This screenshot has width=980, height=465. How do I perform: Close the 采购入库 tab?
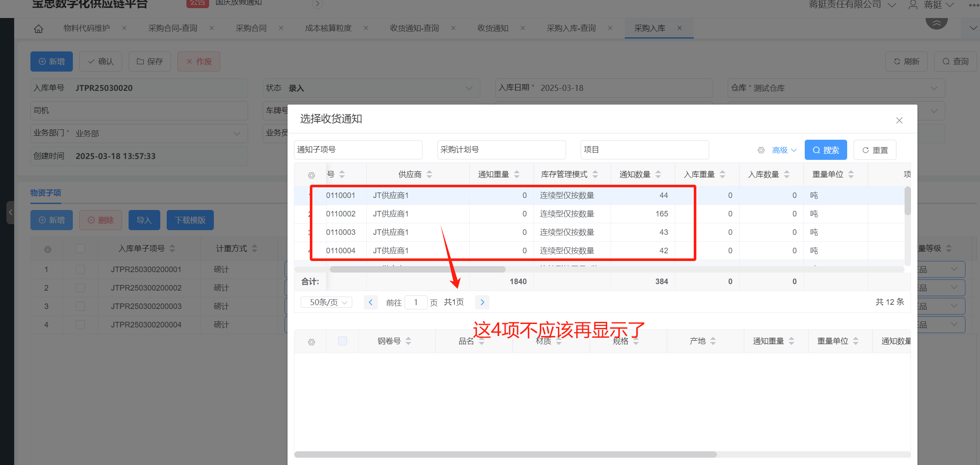[680, 28]
